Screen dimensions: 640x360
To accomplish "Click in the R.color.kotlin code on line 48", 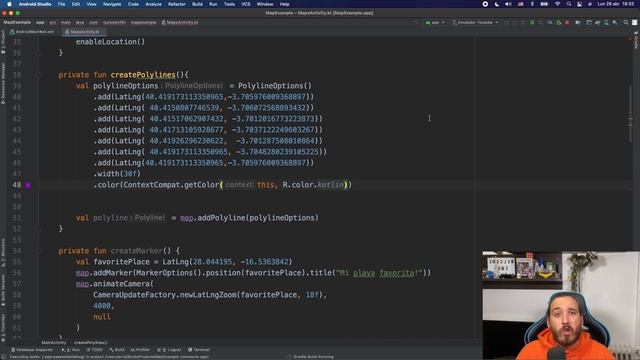I will click(x=313, y=185).
